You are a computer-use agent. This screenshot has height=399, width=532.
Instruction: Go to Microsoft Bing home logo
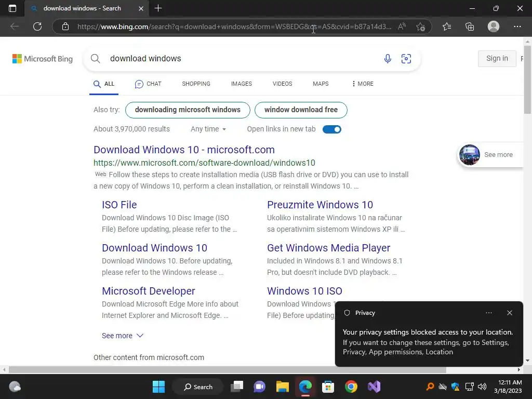click(43, 59)
